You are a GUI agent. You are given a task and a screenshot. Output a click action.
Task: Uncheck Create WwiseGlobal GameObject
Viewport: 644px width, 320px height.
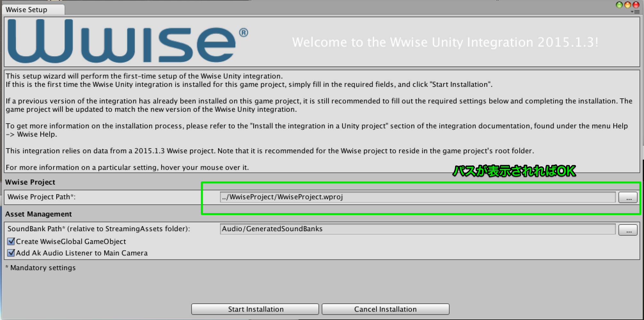click(11, 241)
